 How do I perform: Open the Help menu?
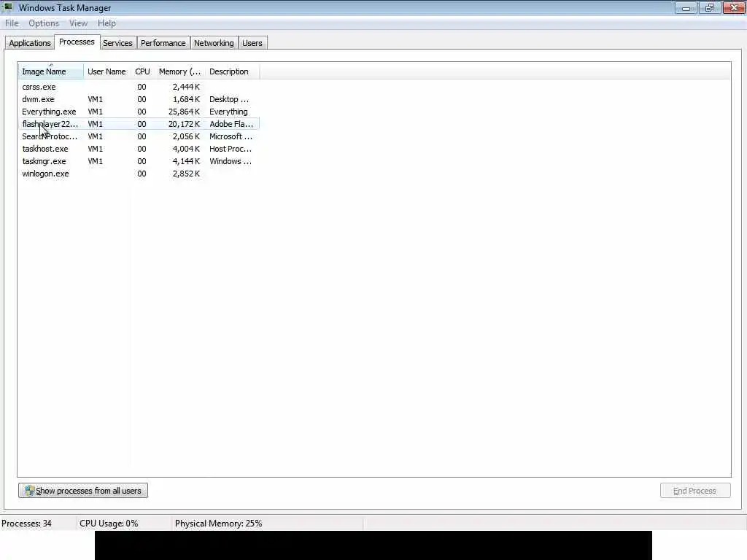click(x=107, y=23)
